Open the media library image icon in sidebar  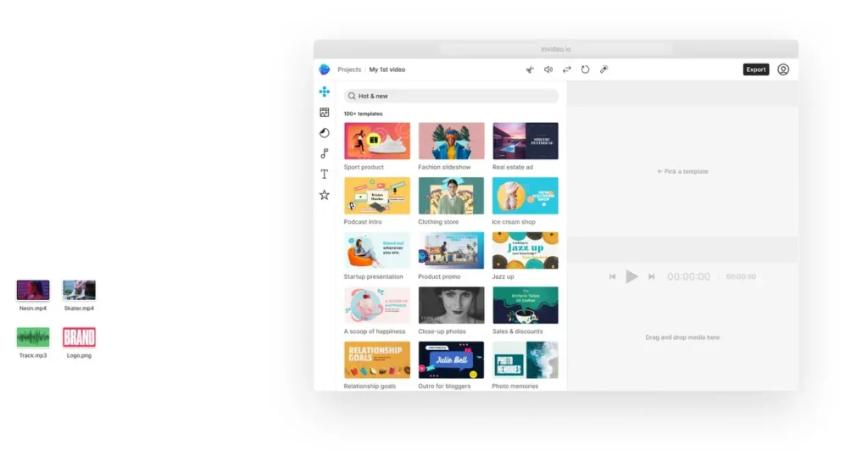coord(325,112)
